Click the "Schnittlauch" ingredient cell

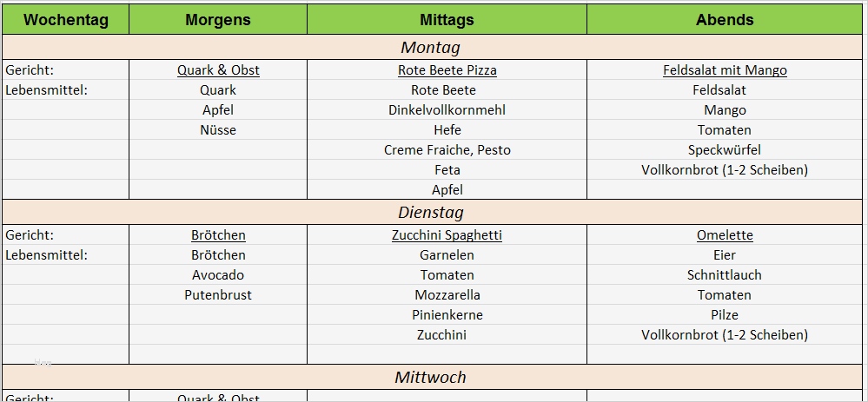pyautogui.click(x=725, y=275)
